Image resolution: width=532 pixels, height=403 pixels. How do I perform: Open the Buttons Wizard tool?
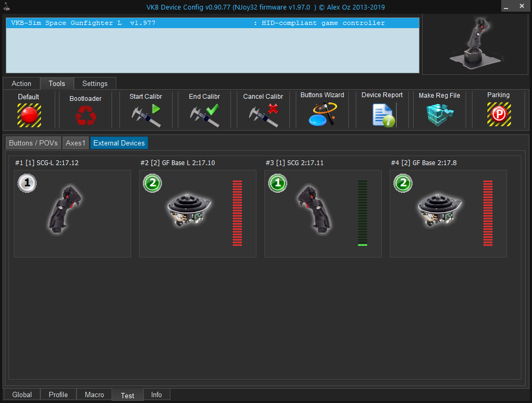pyautogui.click(x=323, y=114)
